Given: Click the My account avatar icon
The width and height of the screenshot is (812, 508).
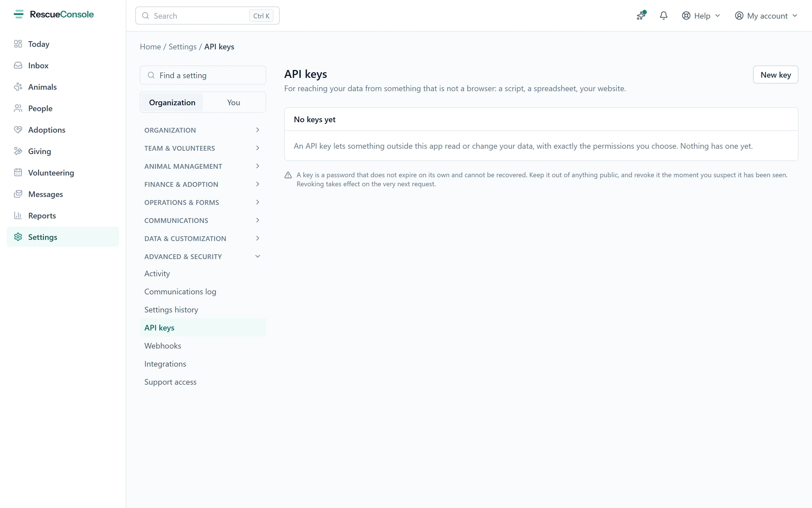Looking at the screenshot, I should [x=739, y=16].
